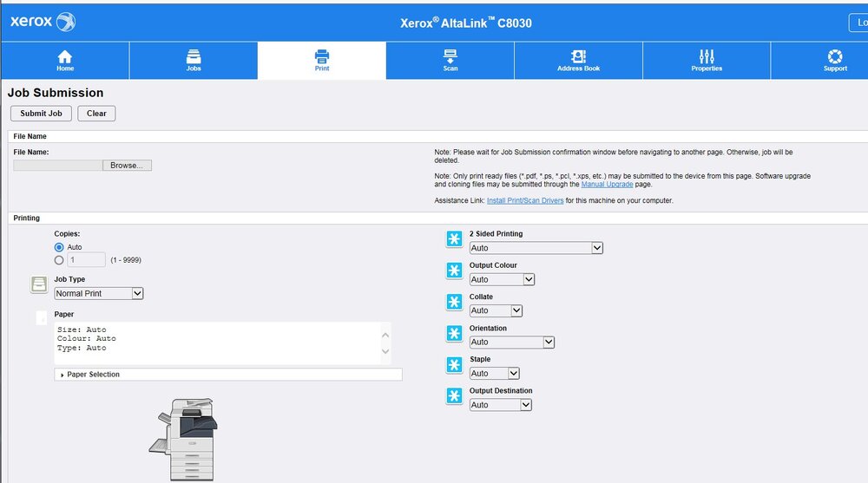Click the 2 Sided Printing asterisk icon
This screenshot has height=483, width=868.
click(455, 239)
